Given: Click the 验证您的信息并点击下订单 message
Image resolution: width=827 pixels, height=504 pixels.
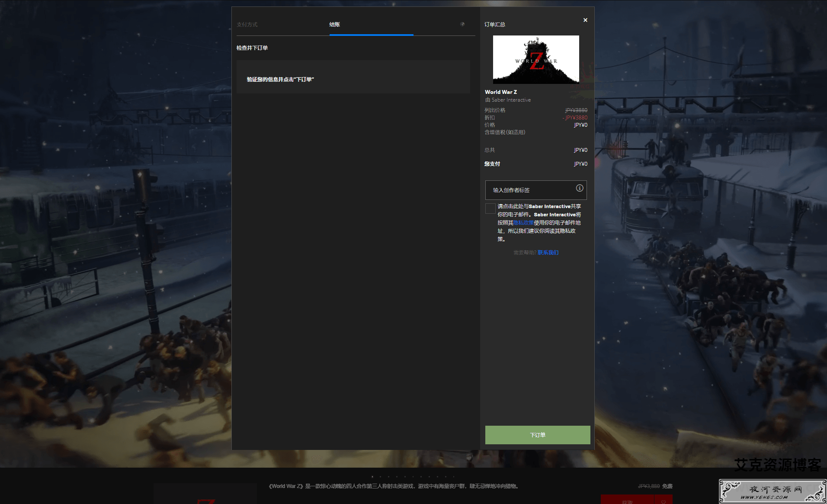Looking at the screenshot, I should 280,80.
